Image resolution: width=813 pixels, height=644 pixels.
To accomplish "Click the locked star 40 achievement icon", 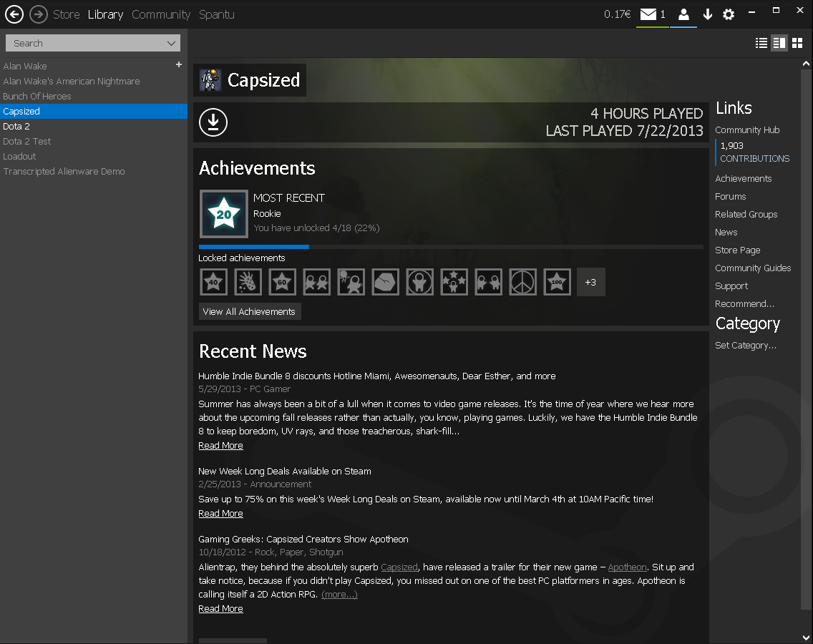I will point(213,282).
